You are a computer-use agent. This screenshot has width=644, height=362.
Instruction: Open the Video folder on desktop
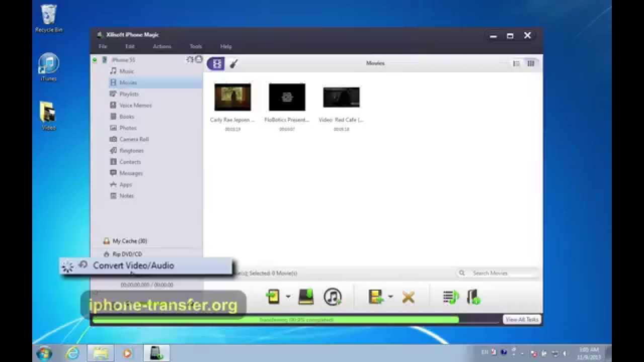click(49, 116)
